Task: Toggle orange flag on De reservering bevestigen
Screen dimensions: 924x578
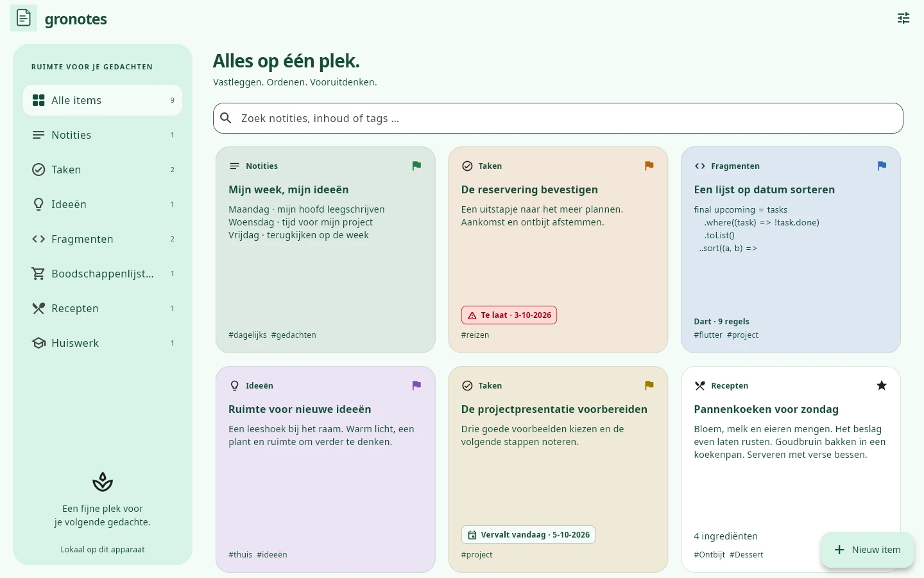Action: (x=649, y=166)
